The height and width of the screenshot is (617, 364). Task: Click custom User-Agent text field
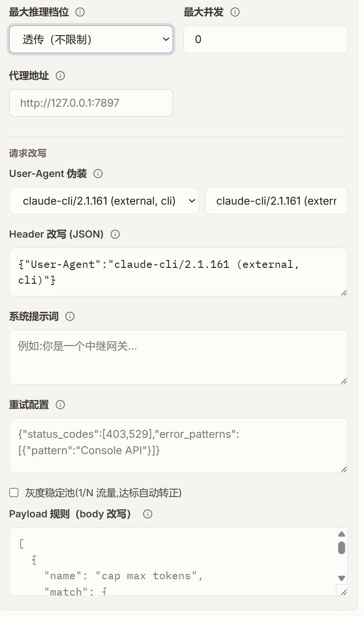276,201
